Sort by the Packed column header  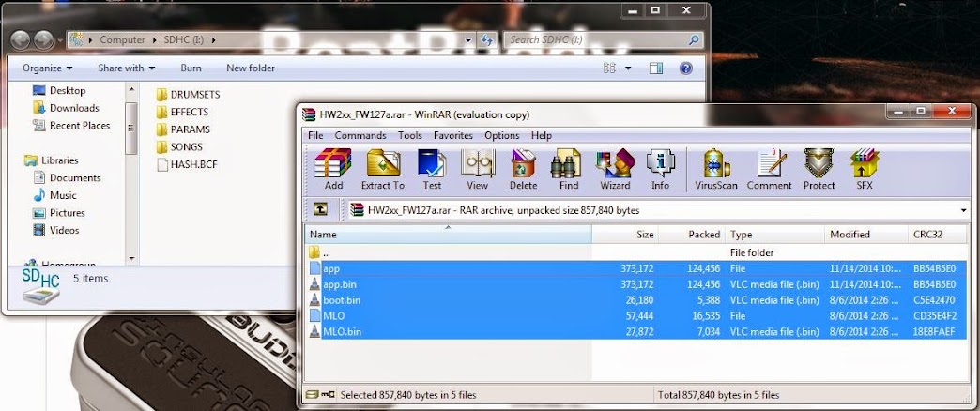pyautogui.click(x=692, y=235)
